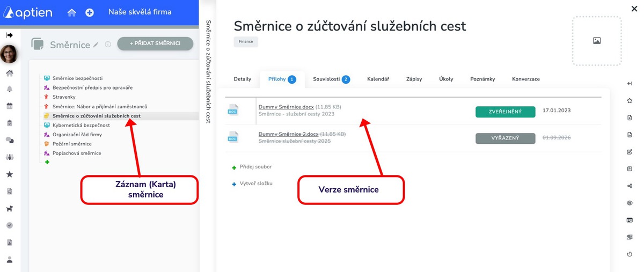Open the Zápisy tab
This screenshot has width=644, height=272.
click(x=414, y=79)
